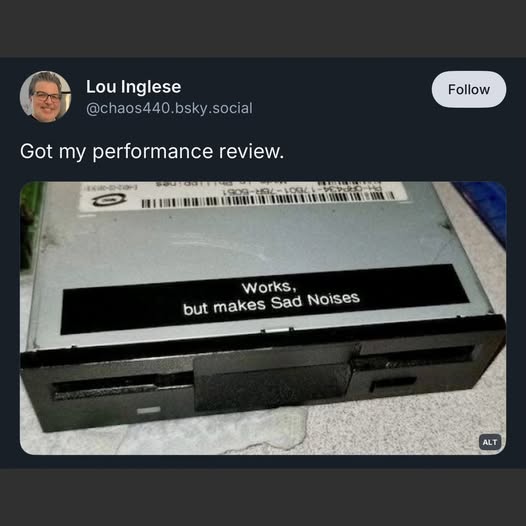Click the Lou Inglese display name
The image size is (526, 526).
click(134, 87)
